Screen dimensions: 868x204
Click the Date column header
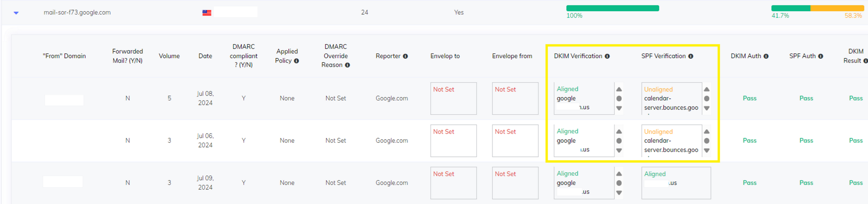pyautogui.click(x=205, y=56)
